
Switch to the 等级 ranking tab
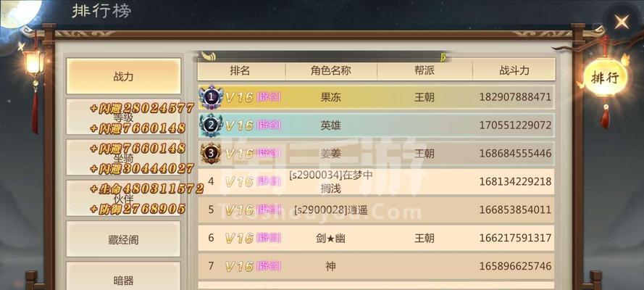pos(124,117)
